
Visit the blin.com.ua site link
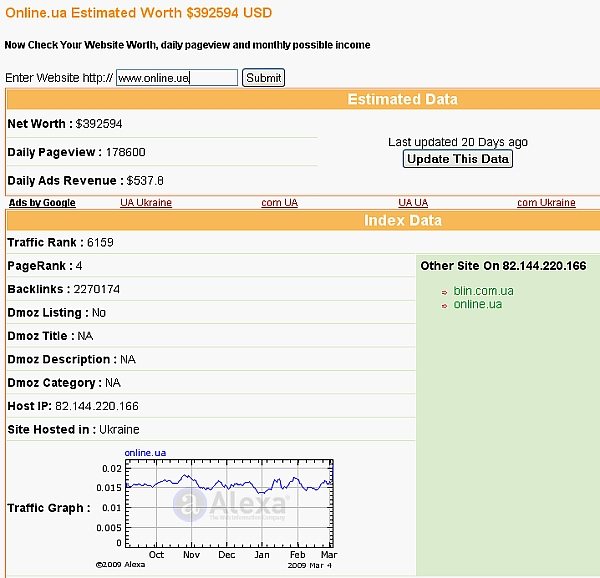tap(483, 291)
